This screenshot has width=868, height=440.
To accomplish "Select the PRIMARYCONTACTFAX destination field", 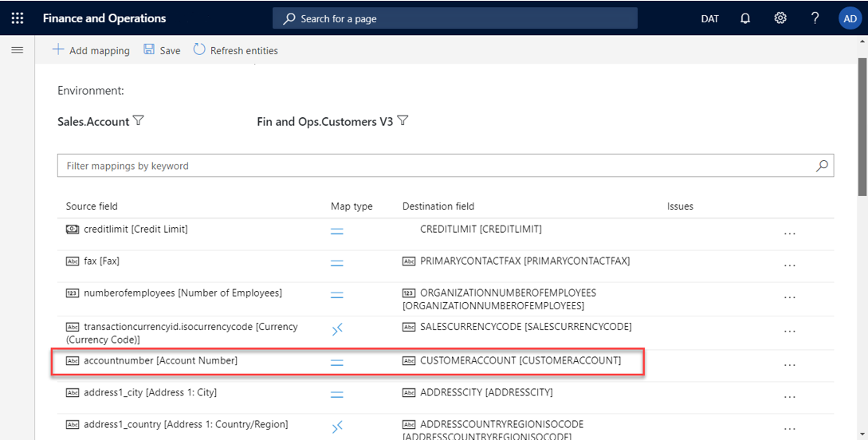I will coord(524,261).
